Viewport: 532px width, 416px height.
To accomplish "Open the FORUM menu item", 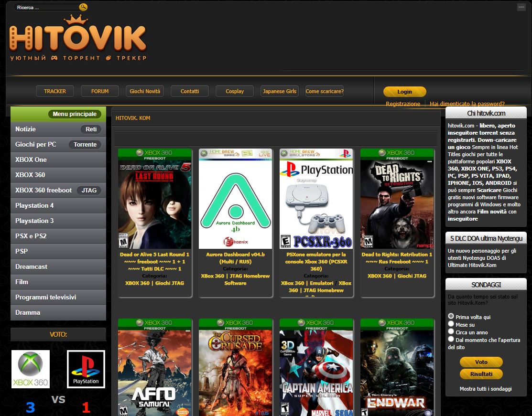I will pos(100,91).
